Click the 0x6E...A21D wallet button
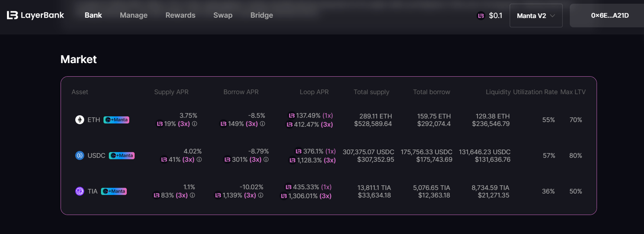Screen dimensions: 644x234 (610, 15)
